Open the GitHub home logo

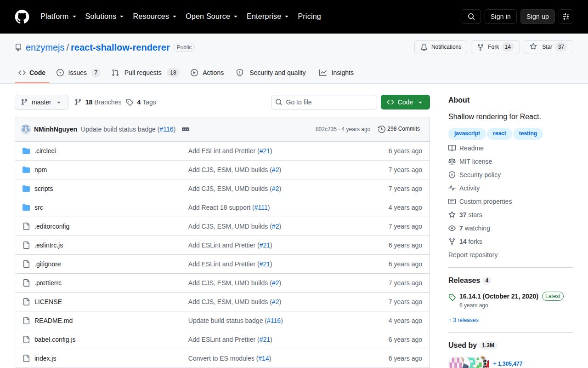pyautogui.click(x=22, y=17)
